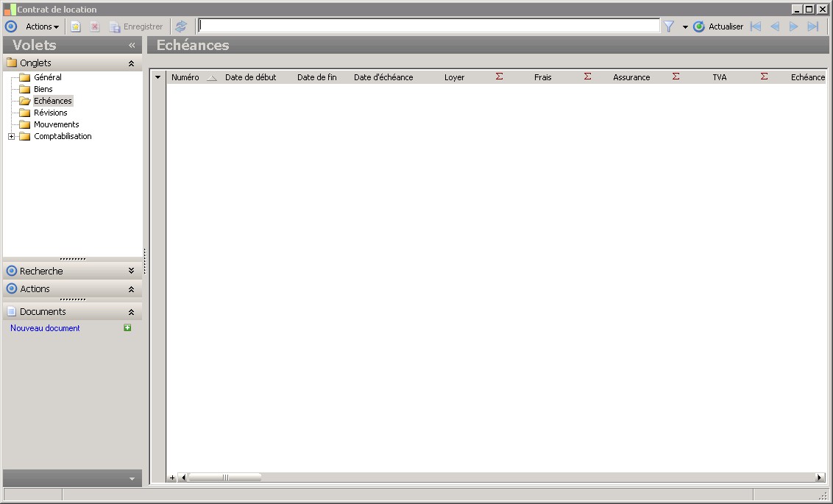The image size is (833, 504).
Task: Click the Actions side section icon
Action: click(12, 289)
